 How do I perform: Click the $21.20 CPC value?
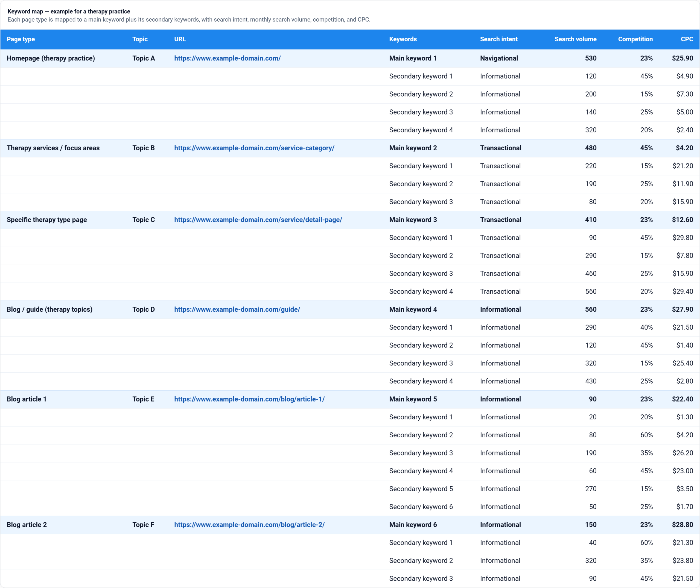click(x=683, y=166)
